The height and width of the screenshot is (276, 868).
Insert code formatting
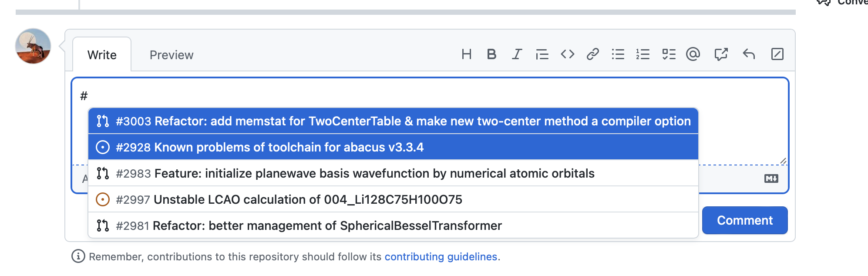(x=567, y=54)
